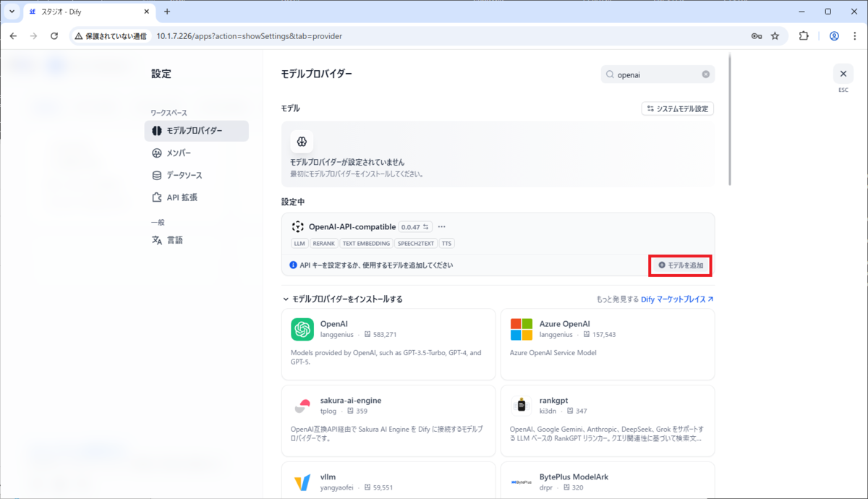This screenshot has height=499, width=868.
Task: Click the vllm plugin logo
Action: coord(302,482)
